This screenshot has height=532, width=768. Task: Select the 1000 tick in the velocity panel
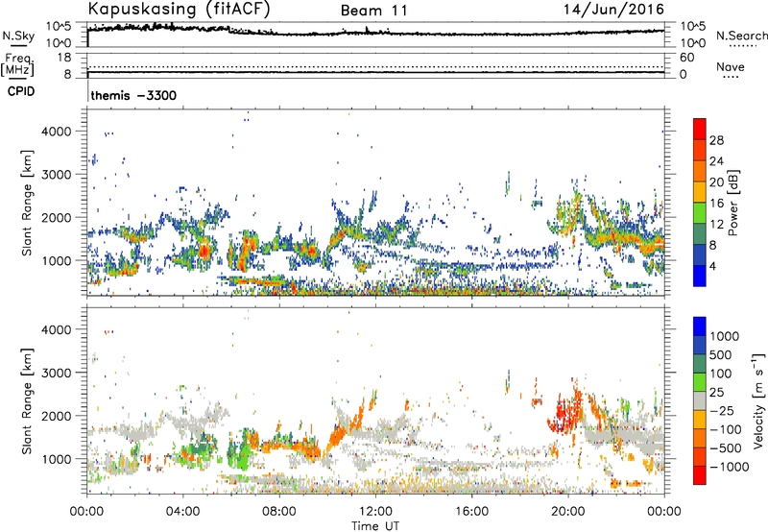tap(56, 459)
